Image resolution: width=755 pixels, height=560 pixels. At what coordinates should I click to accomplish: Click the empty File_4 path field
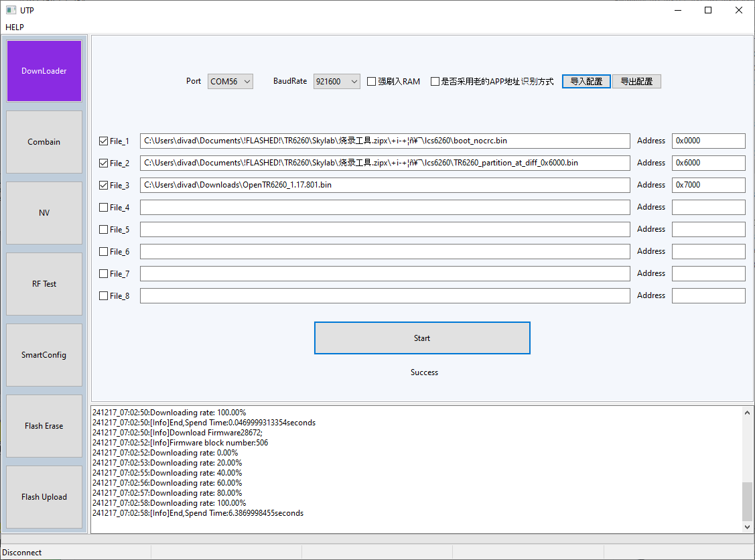click(385, 208)
